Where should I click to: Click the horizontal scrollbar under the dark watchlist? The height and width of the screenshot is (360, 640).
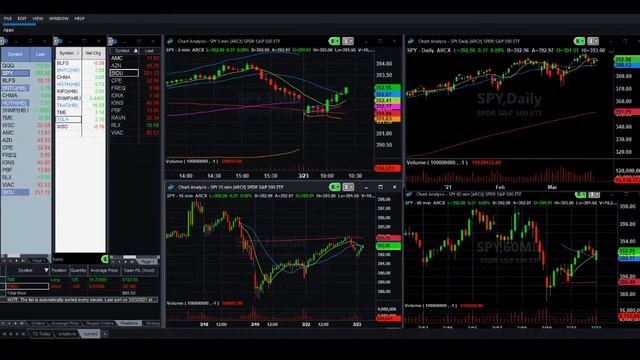click(130, 257)
